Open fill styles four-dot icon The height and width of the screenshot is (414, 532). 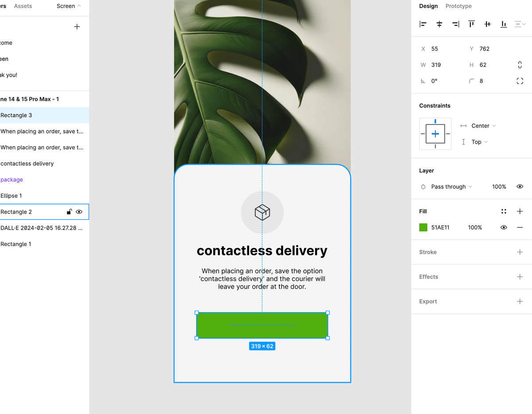(504, 211)
